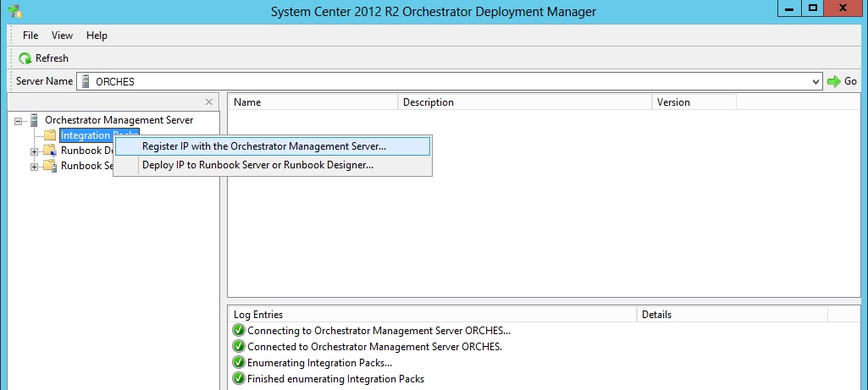Click the Runbook Designers folder icon
Screen dimensions: 868x390
coord(50,151)
